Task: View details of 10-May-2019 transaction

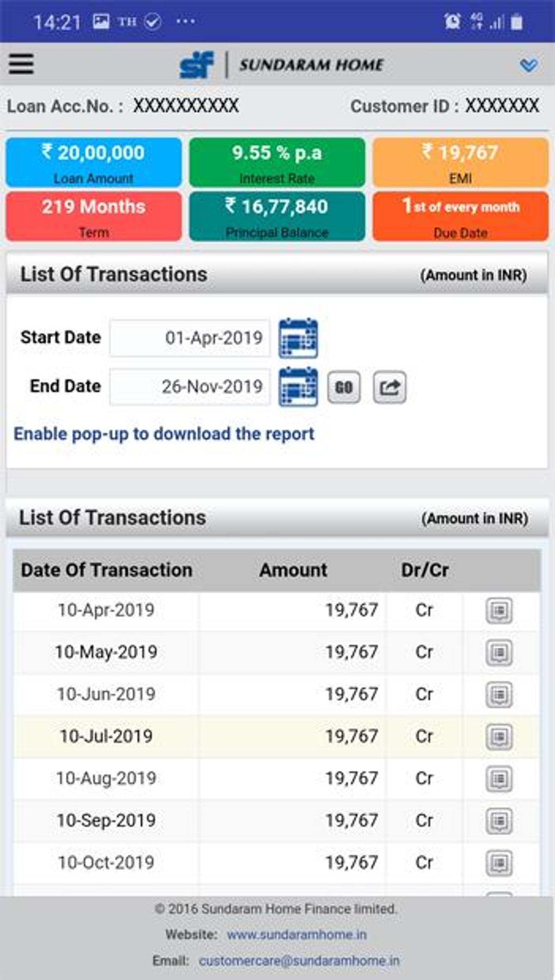Action: pyautogui.click(x=499, y=653)
